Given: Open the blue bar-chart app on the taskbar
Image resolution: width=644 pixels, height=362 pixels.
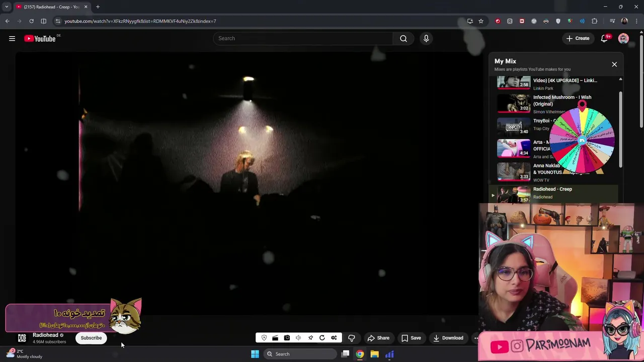Looking at the screenshot, I should 389,354.
